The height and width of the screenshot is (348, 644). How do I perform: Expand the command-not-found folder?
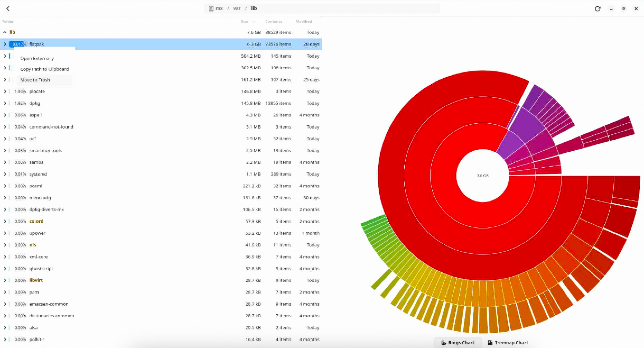[x=5, y=127]
